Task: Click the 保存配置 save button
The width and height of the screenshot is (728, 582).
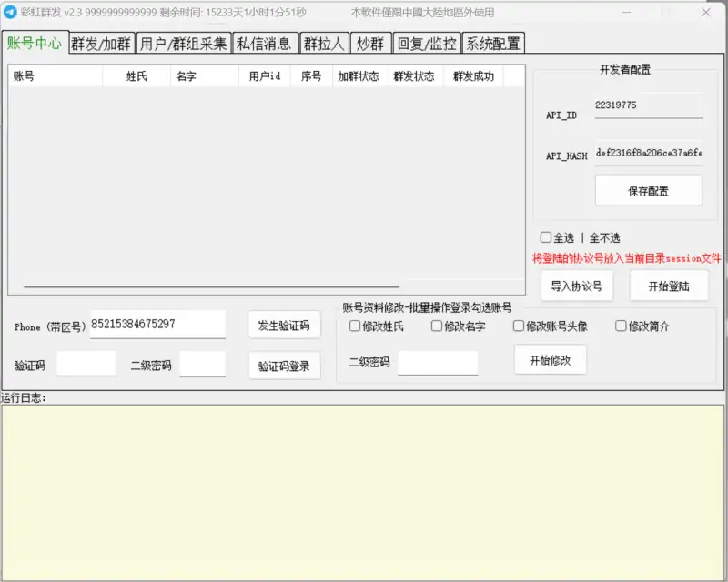Action: (x=648, y=191)
